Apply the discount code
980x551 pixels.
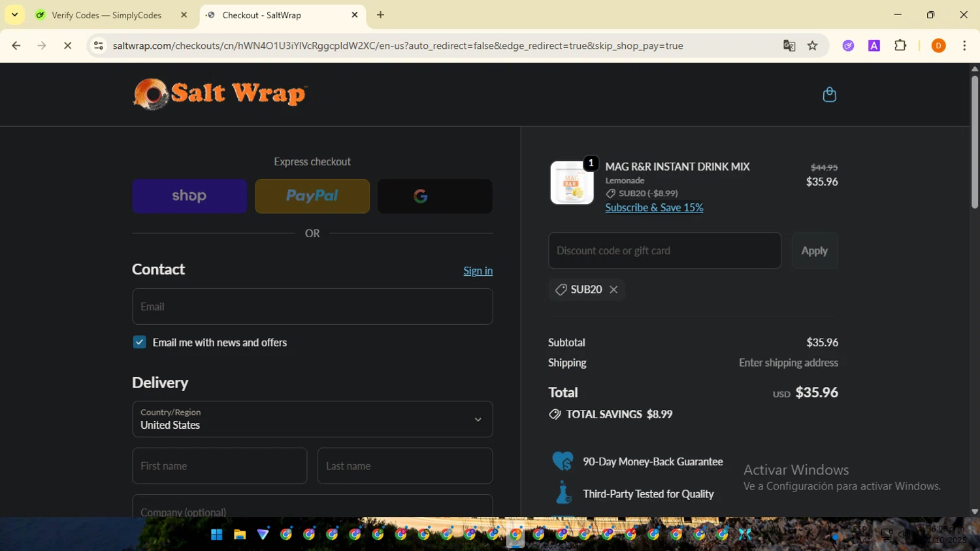(x=815, y=251)
